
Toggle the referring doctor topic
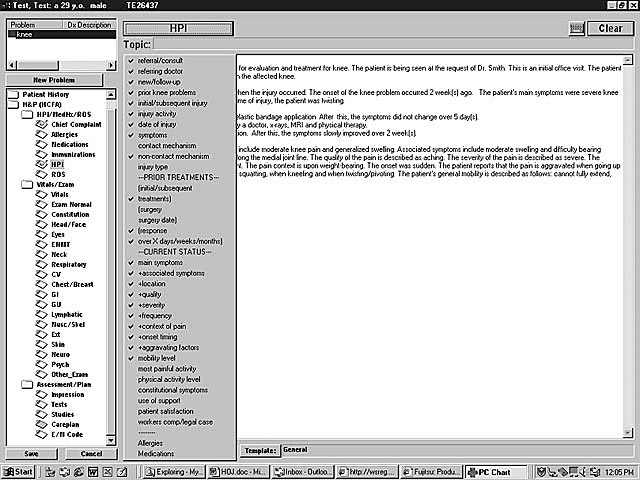[x=160, y=71]
